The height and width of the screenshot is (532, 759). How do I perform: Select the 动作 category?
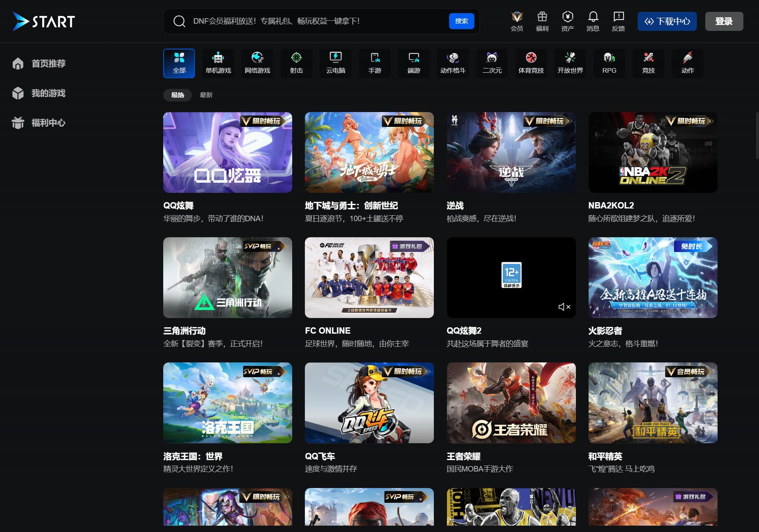688,63
